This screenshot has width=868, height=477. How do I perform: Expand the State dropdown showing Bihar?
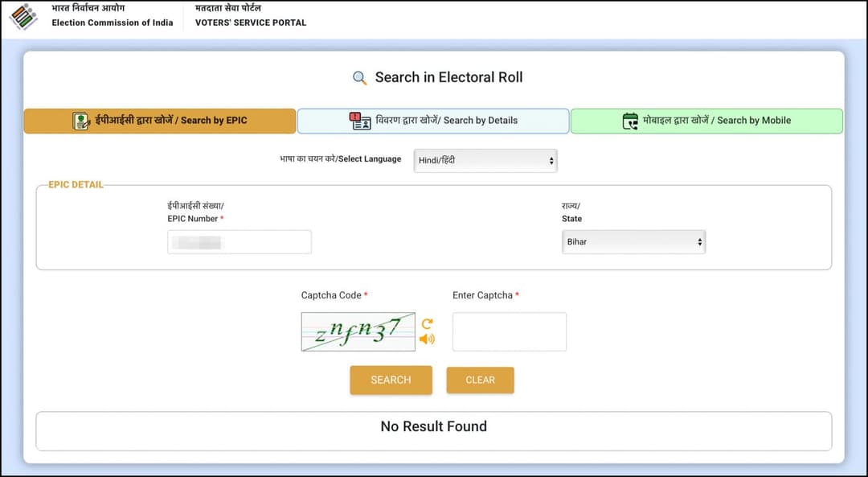point(633,241)
